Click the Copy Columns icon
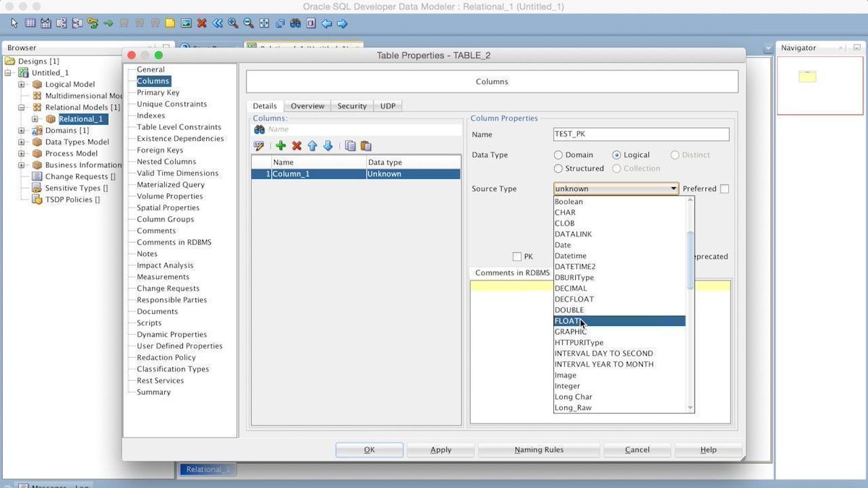The width and height of the screenshot is (868, 488). pos(350,146)
